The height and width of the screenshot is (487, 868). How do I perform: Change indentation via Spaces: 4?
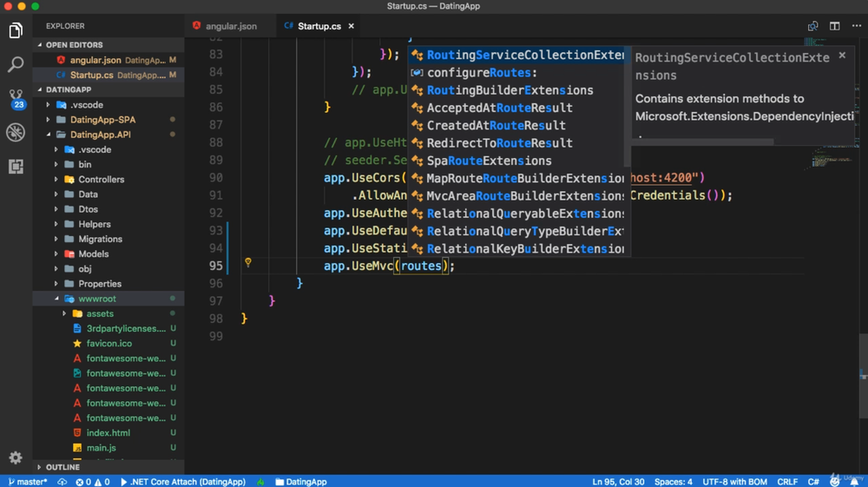674,482
